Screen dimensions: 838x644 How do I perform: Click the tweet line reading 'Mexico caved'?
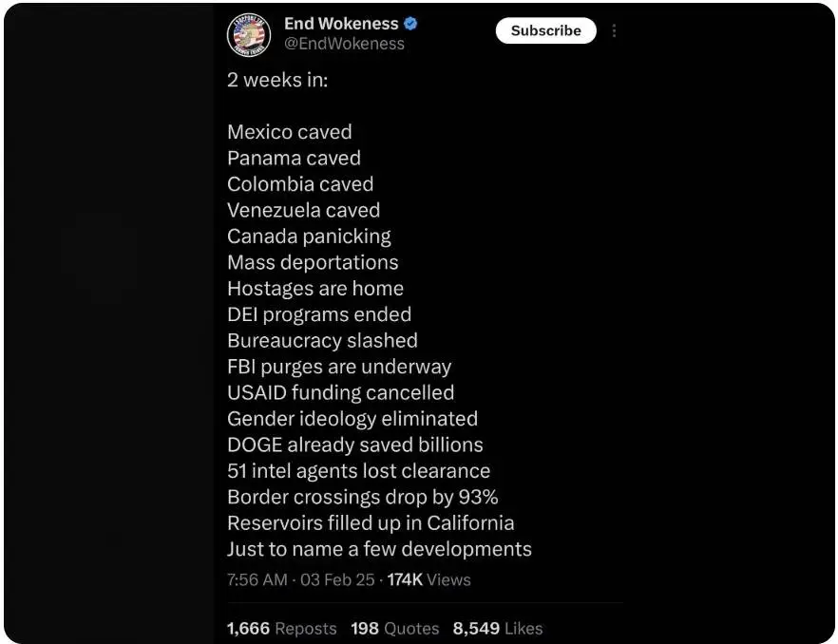tap(290, 132)
